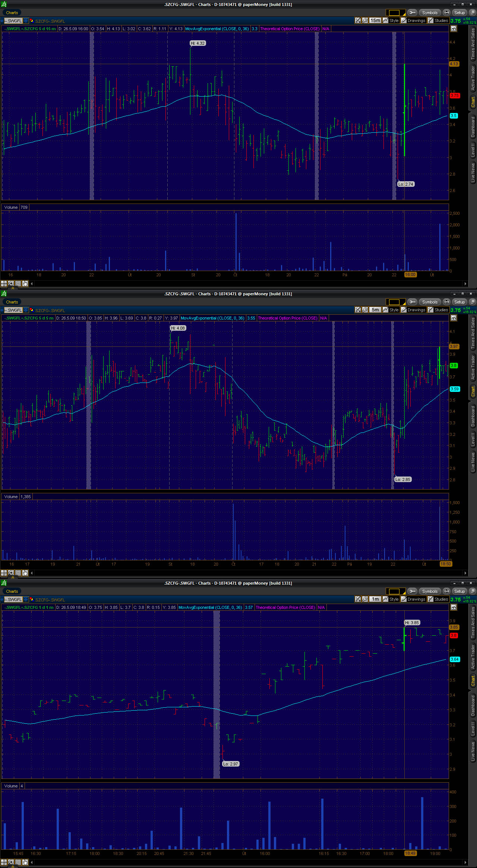Open Active Trader side tab in 15m window
477x868 pixels.
473,78
